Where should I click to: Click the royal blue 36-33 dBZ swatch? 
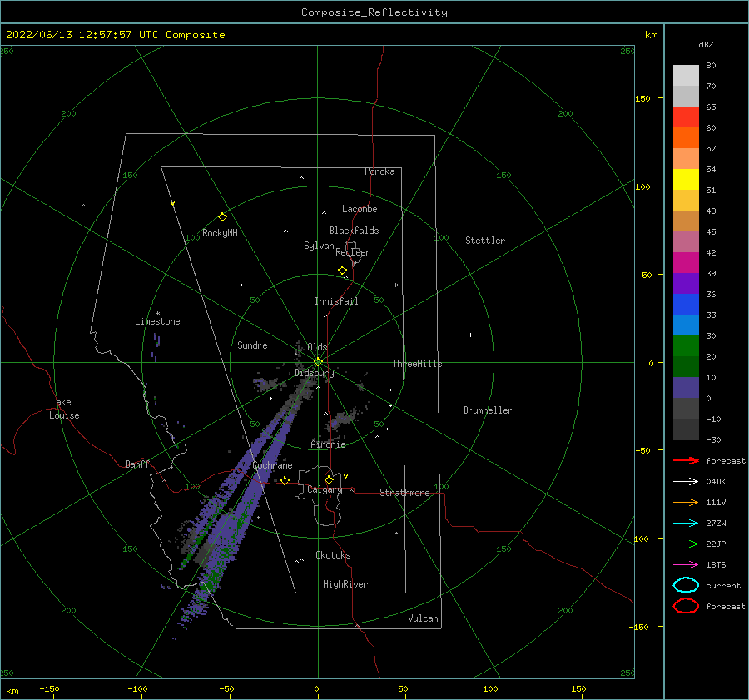(x=686, y=305)
